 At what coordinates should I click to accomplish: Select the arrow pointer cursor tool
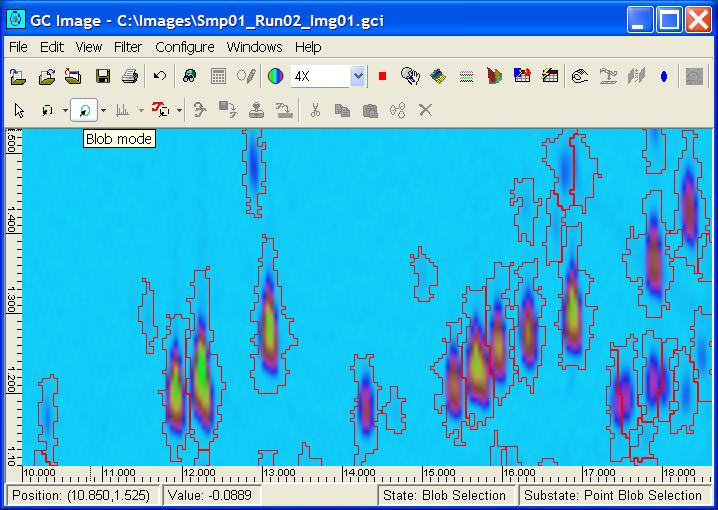point(19,110)
